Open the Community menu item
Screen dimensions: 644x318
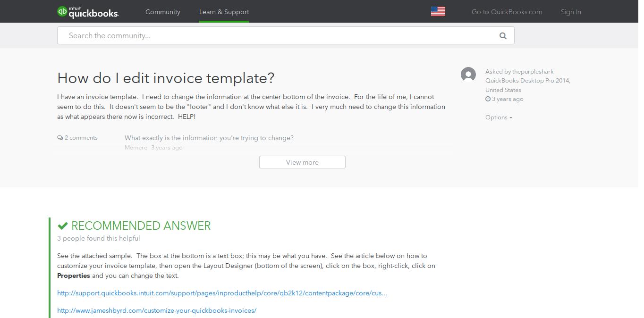pyautogui.click(x=163, y=12)
